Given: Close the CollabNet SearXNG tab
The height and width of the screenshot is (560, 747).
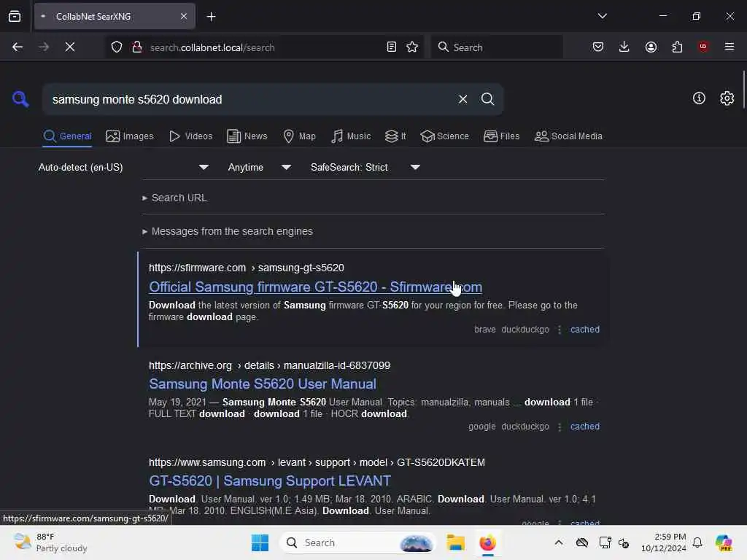Looking at the screenshot, I should pyautogui.click(x=184, y=16).
